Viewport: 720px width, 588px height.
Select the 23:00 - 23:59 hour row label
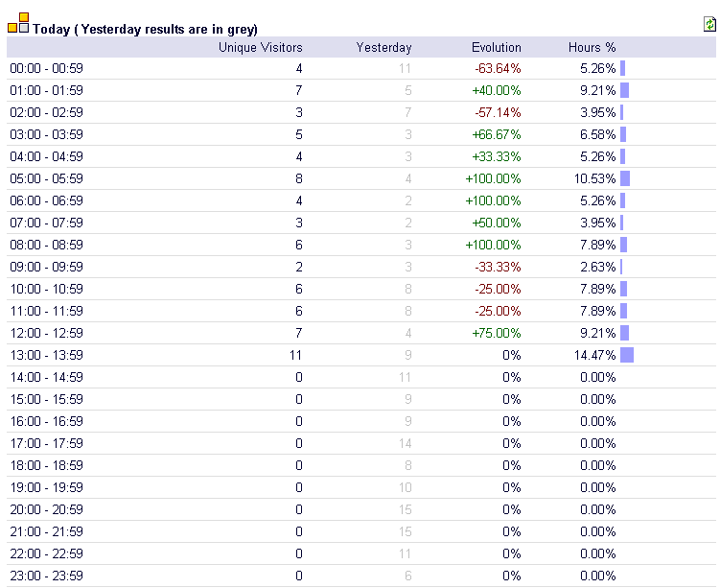tap(46, 576)
